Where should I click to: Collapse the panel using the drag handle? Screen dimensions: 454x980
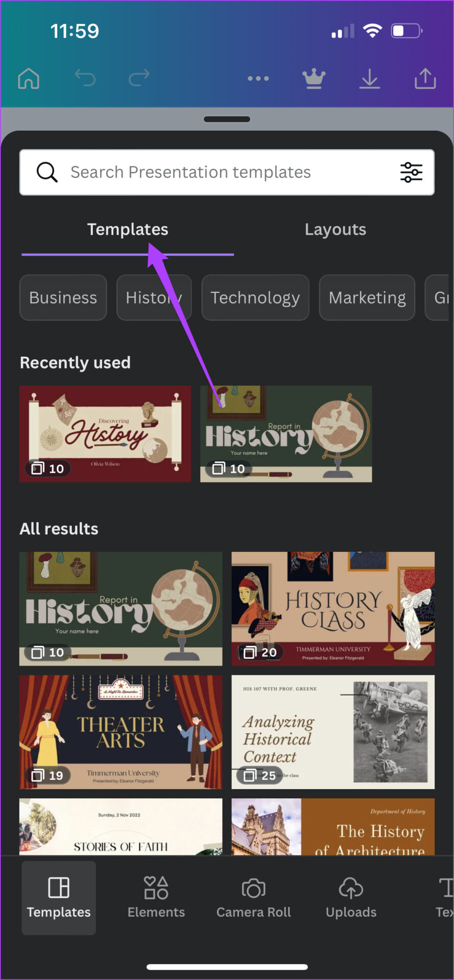point(227,119)
